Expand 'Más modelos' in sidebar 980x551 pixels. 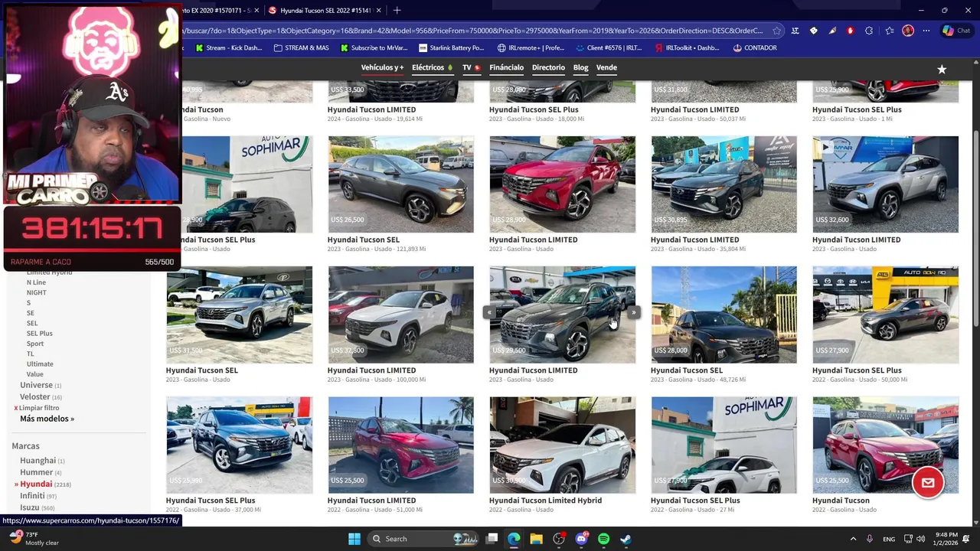click(x=47, y=419)
